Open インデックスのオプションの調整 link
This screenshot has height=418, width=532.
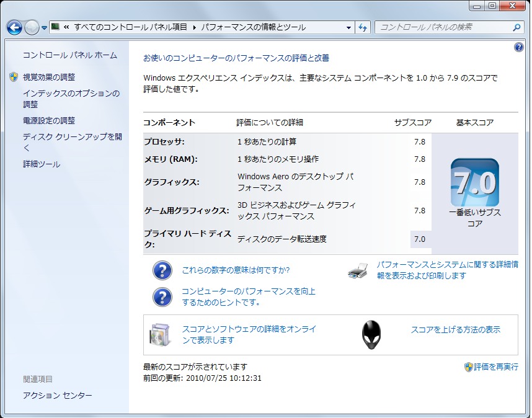71,99
